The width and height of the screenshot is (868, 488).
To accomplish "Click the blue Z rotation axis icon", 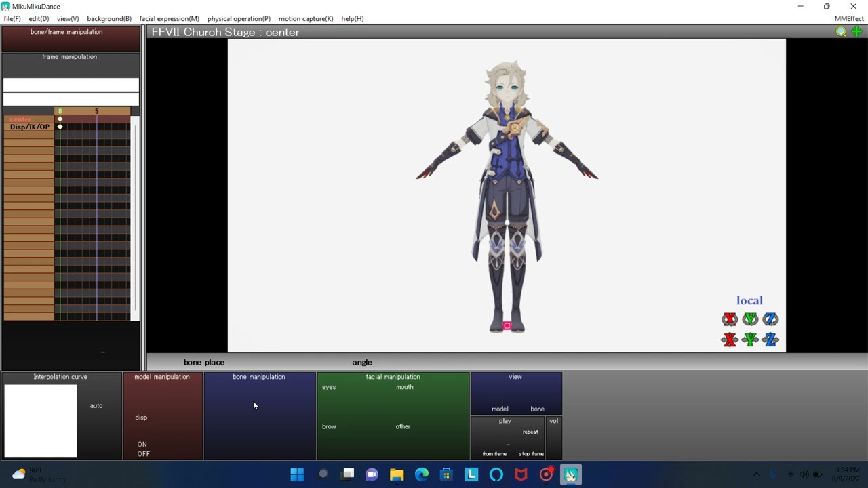I will click(770, 319).
